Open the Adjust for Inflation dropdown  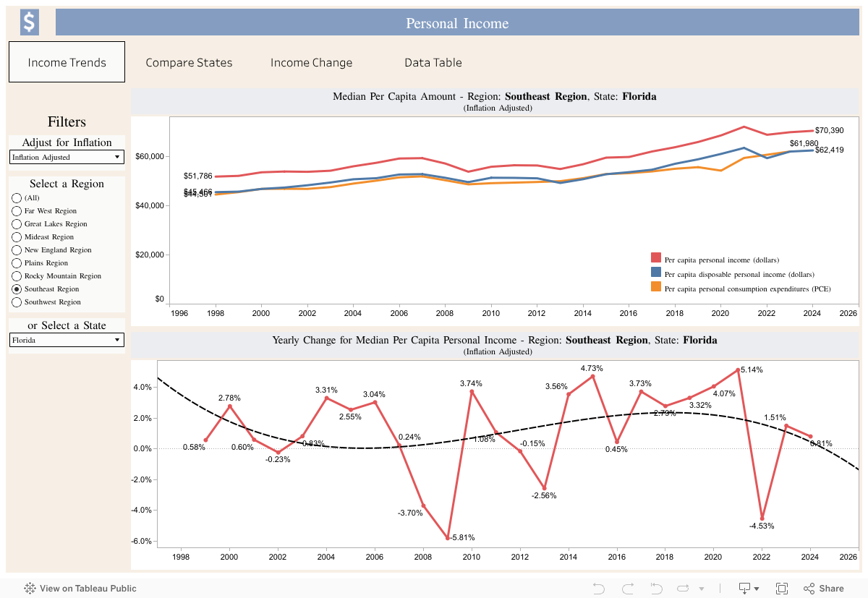point(67,157)
